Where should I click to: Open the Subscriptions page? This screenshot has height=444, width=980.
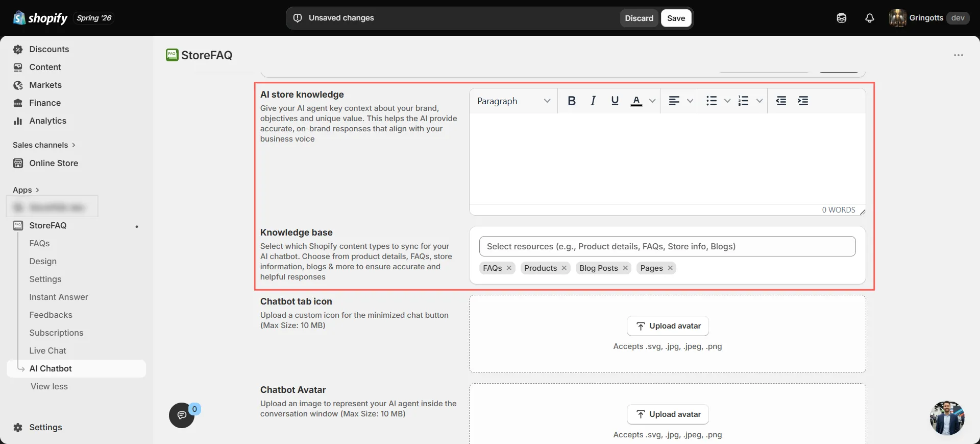[56, 333]
